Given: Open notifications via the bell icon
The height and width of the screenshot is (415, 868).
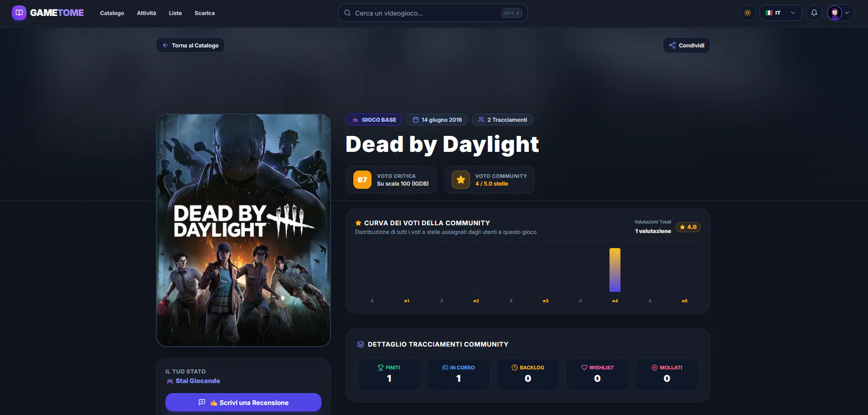Looking at the screenshot, I should coord(814,13).
